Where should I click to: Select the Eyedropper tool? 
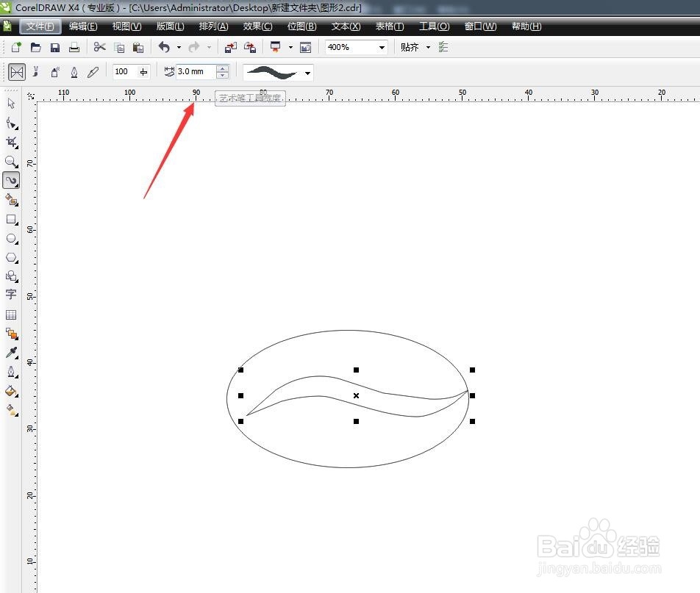11,353
